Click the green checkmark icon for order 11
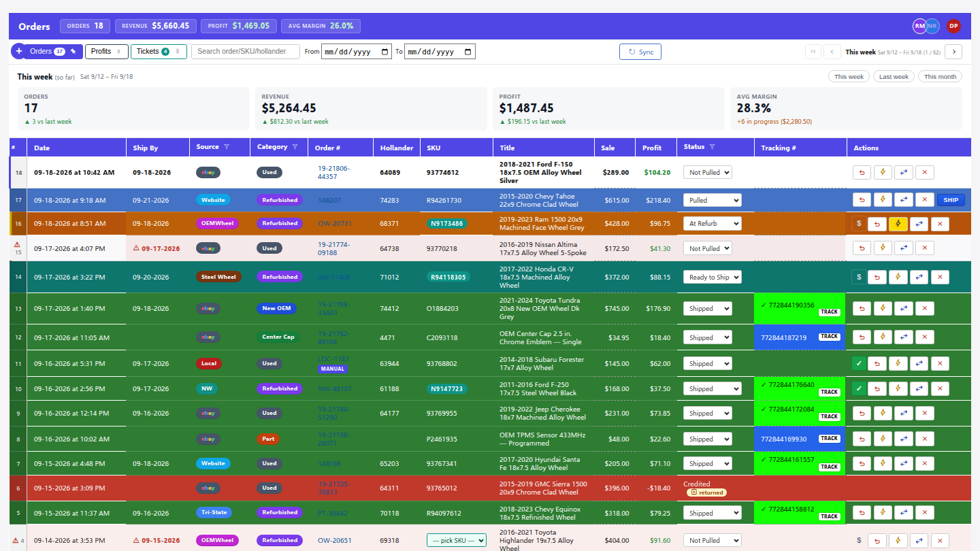Screen dimensions: 980x551 point(859,363)
